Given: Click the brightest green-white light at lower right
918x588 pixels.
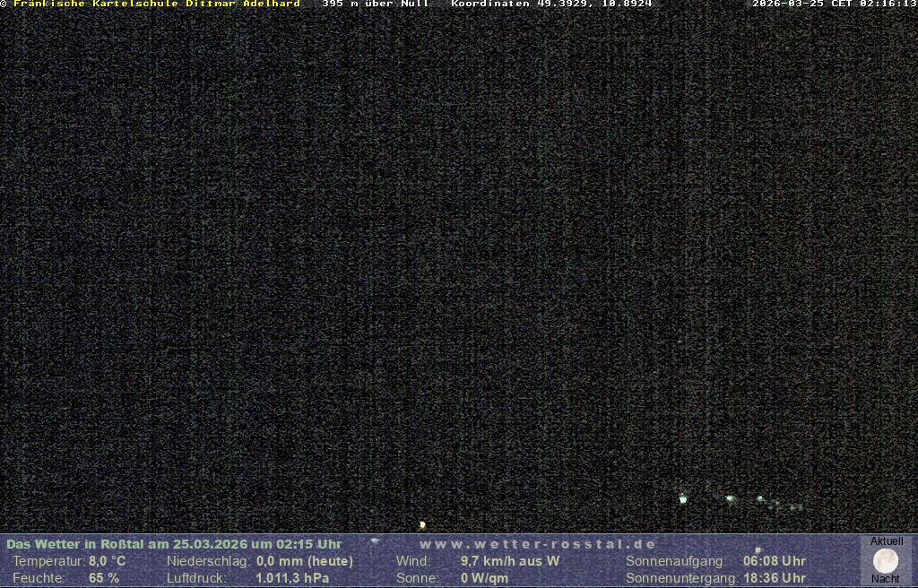Looking at the screenshot, I should (x=683, y=499).
